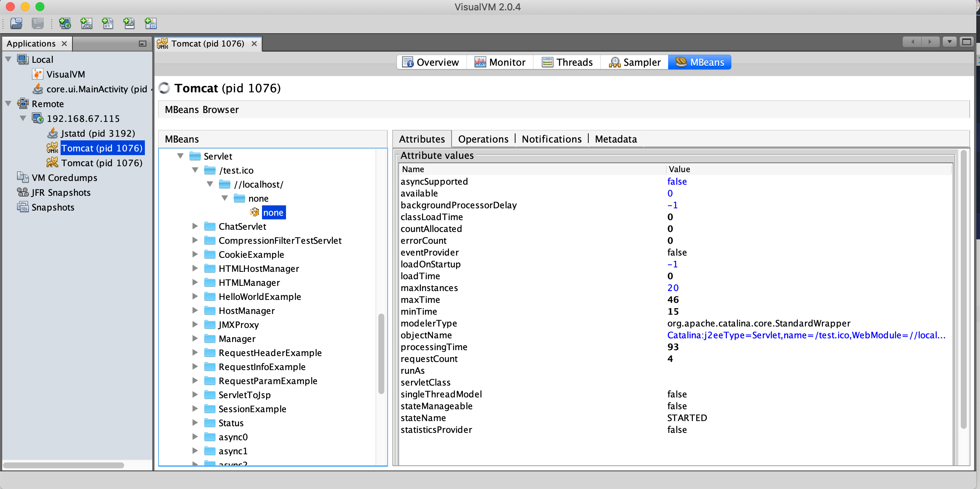This screenshot has width=980, height=489.
Task: Select the VisualVM application icon
Action: (x=37, y=74)
